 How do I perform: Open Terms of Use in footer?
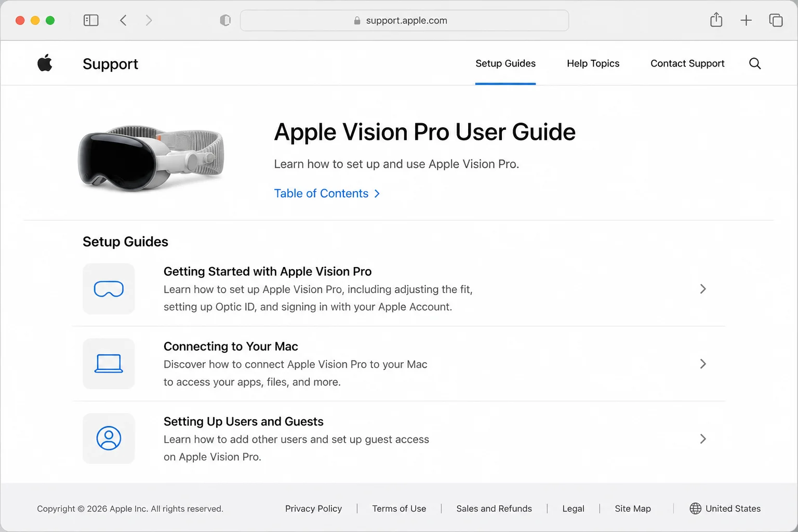click(x=399, y=509)
